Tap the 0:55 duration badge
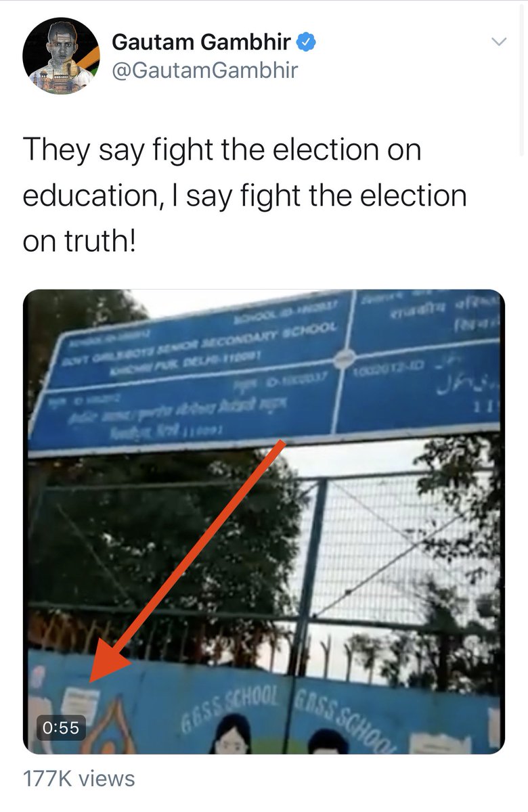The height and width of the screenshot is (812, 528). (60, 728)
